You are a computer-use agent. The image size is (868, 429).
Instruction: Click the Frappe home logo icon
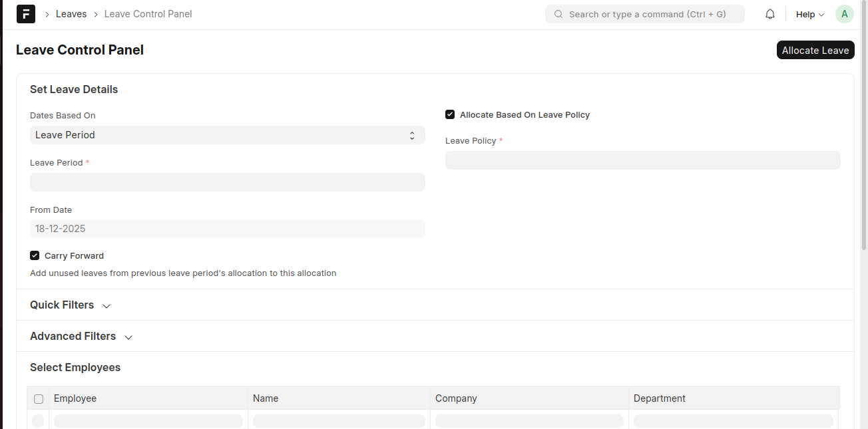(26, 14)
